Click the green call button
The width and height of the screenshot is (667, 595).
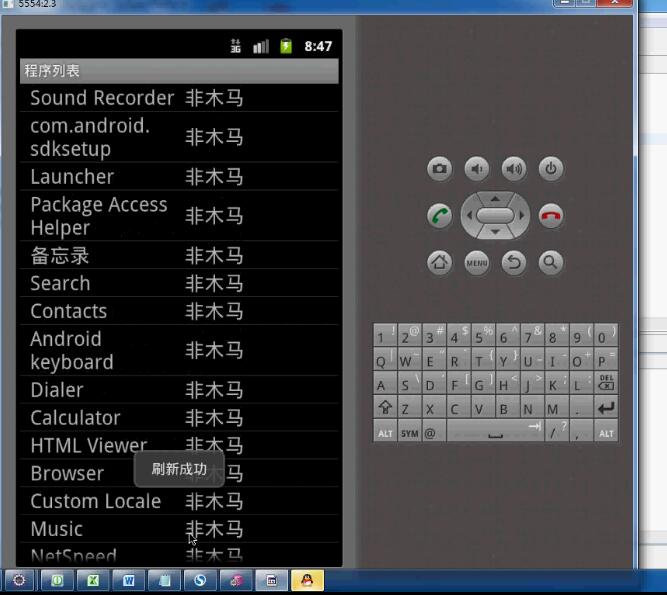(x=439, y=216)
